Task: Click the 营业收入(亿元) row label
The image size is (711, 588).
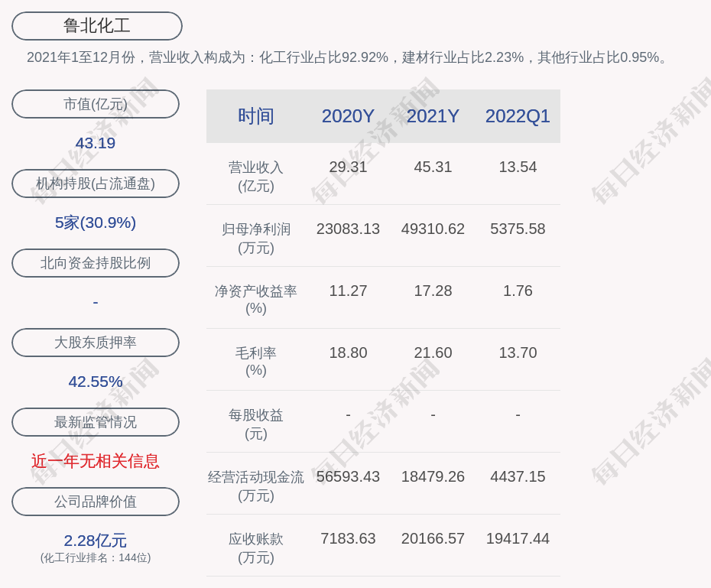Action: tap(256, 177)
